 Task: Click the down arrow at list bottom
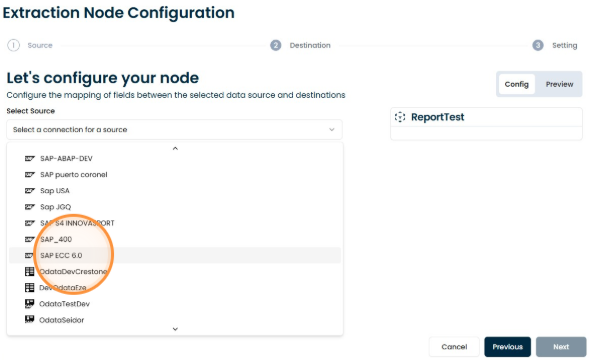coord(175,329)
